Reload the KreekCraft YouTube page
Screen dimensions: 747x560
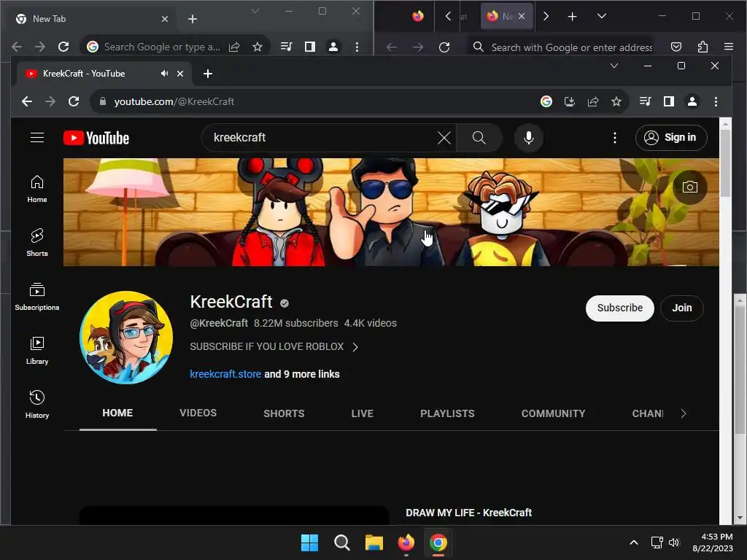click(74, 101)
